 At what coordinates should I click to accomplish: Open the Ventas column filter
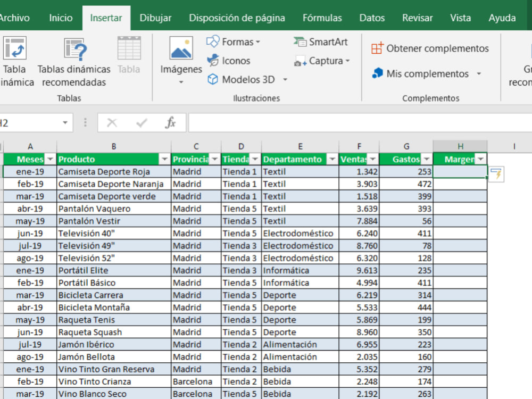tap(372, 159)
